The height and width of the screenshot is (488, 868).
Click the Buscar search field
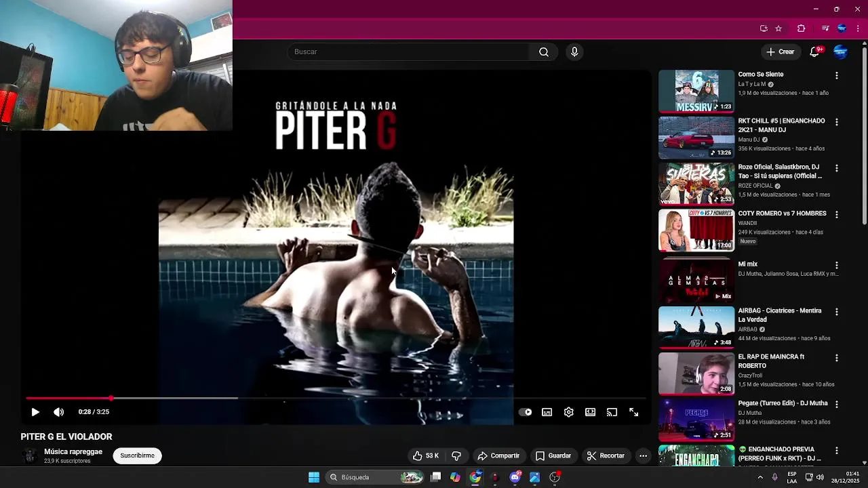[x=409, y=52]
